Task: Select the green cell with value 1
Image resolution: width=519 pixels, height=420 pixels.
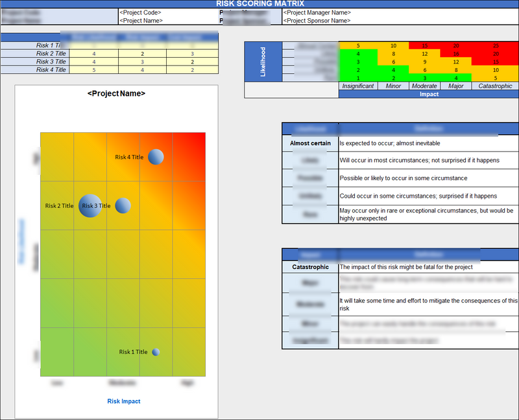Action: tap(357, 77)
